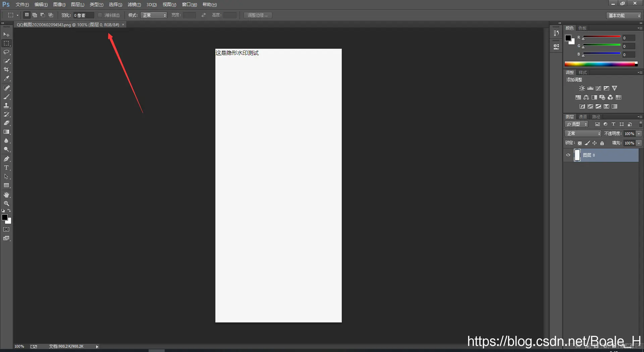
Task: Open the 不透明度 opacity dropdown arrow
Action: tap(639, 134)
